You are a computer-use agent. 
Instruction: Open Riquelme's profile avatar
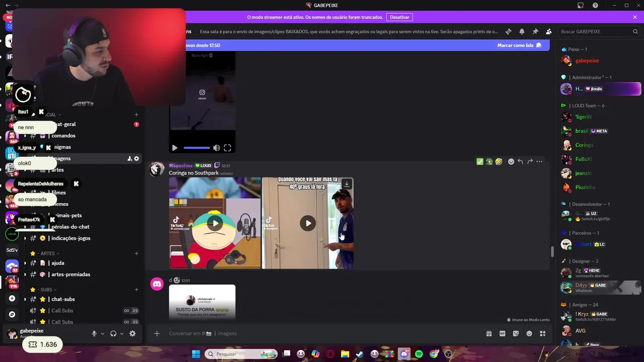pyautogui.click(x=157, y=169)
